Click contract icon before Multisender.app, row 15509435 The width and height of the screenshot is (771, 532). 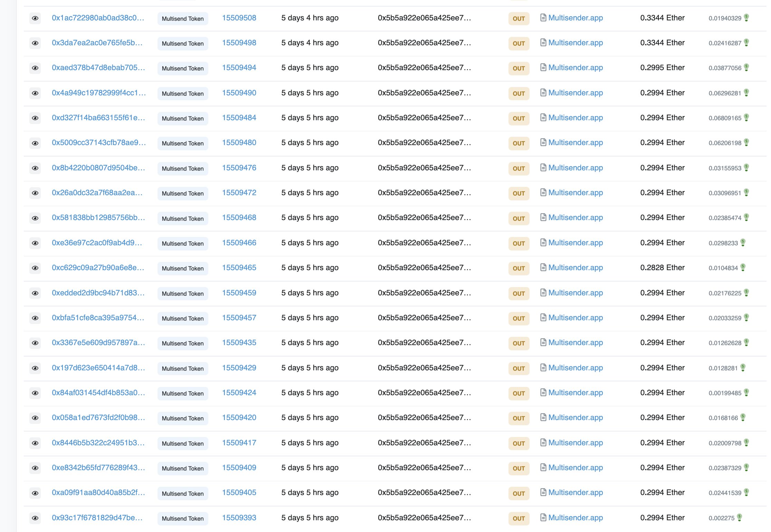tap(543, 342)
